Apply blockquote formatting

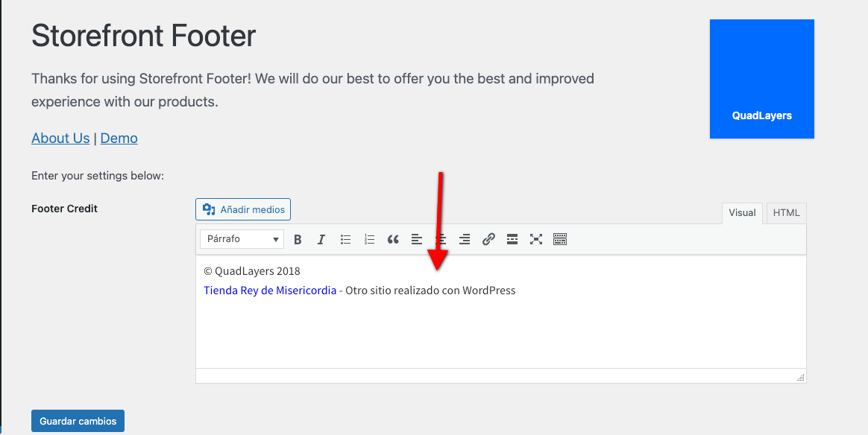click(x=393, y=239)
